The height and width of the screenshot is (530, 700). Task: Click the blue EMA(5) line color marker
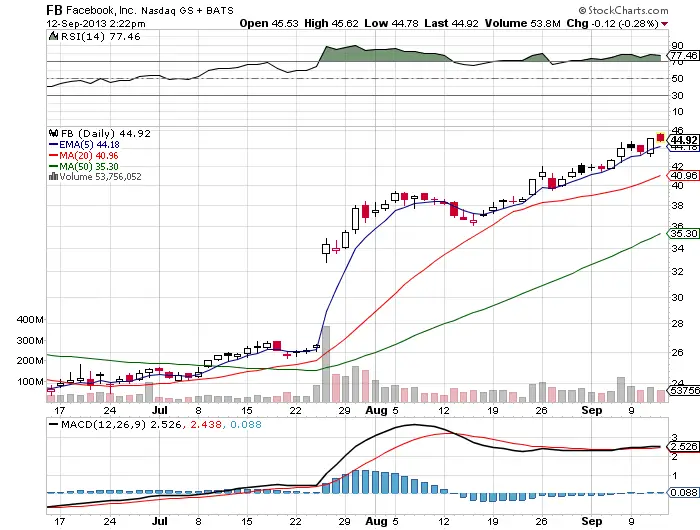tap(53, 145)
